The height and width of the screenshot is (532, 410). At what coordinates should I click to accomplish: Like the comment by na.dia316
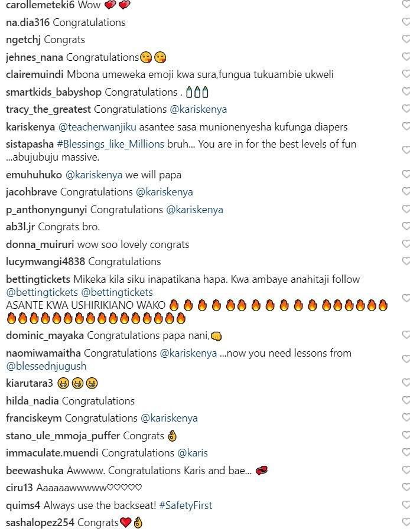[406, 22]
